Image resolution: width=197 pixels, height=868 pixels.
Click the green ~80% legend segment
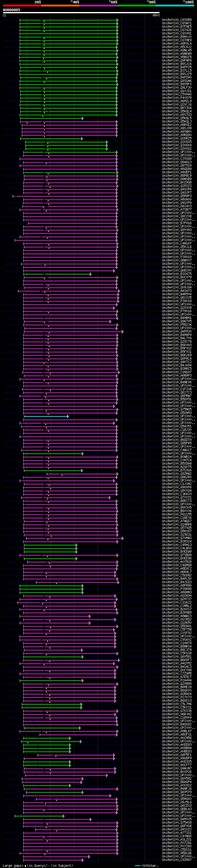point(137,6)
